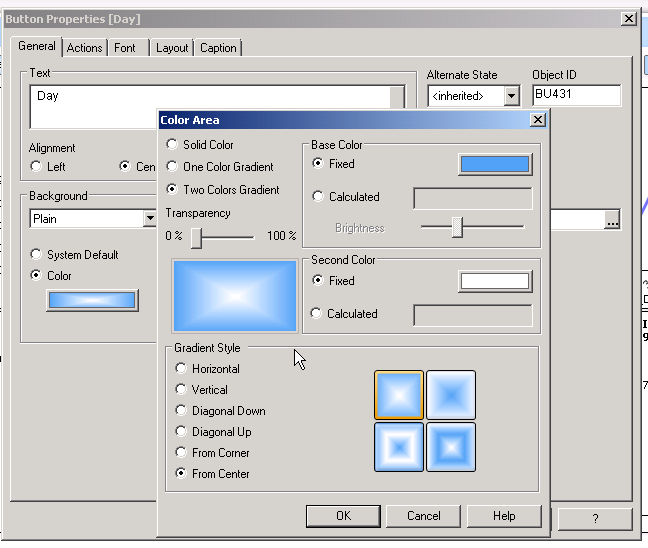Choose the gradient thumbnail with the dark blue center
The height and width of the screenshot is (548, 648).
(x=451, y=395)
